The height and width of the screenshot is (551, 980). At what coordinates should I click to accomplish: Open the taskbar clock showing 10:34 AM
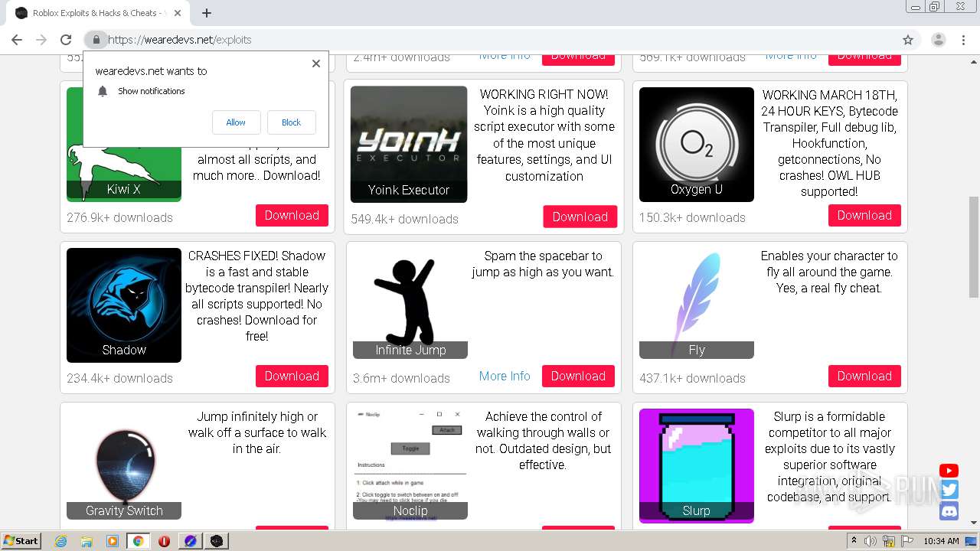pos(941,541)
